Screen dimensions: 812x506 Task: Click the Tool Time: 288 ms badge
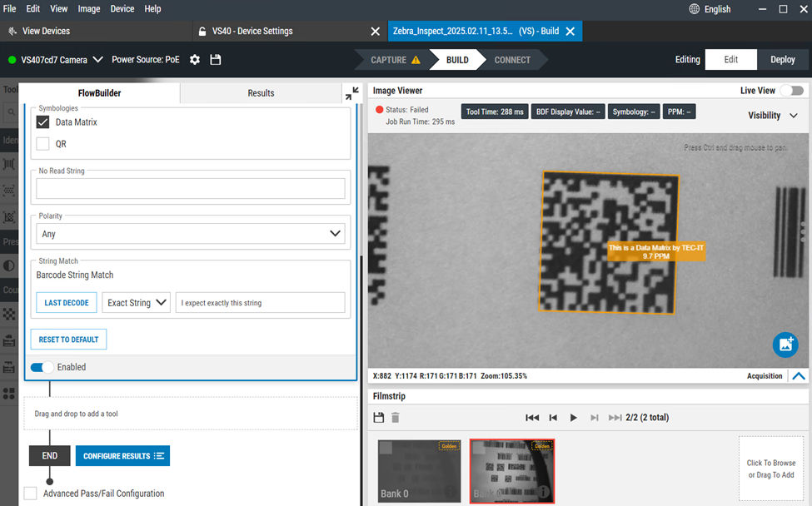495,112
